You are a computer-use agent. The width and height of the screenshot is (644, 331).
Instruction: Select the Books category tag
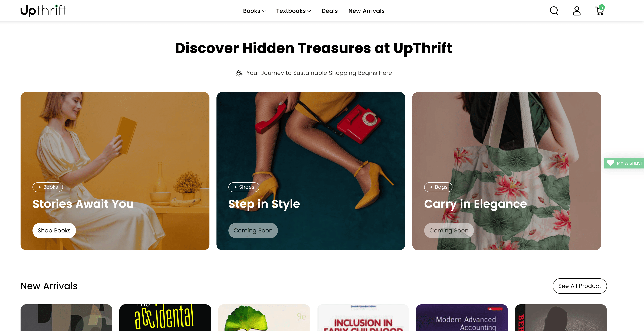pyautogui.click(x=48, y=187)
